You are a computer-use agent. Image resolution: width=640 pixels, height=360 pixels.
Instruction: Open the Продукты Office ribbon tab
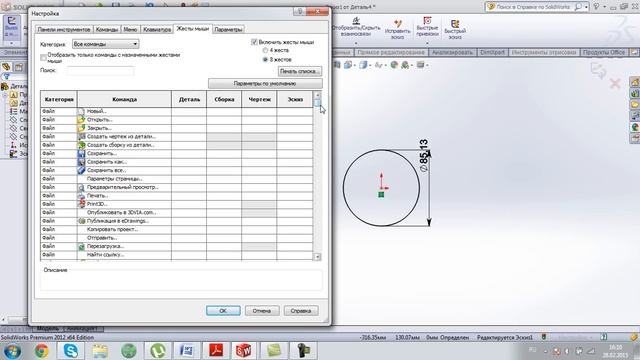pyautogui.click(x=604, y=52)
